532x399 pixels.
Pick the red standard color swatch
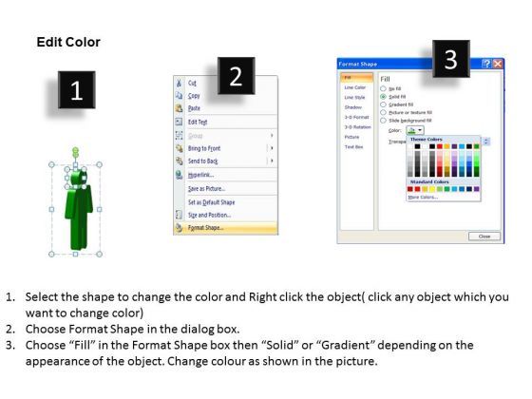click(x=417, y=189)
